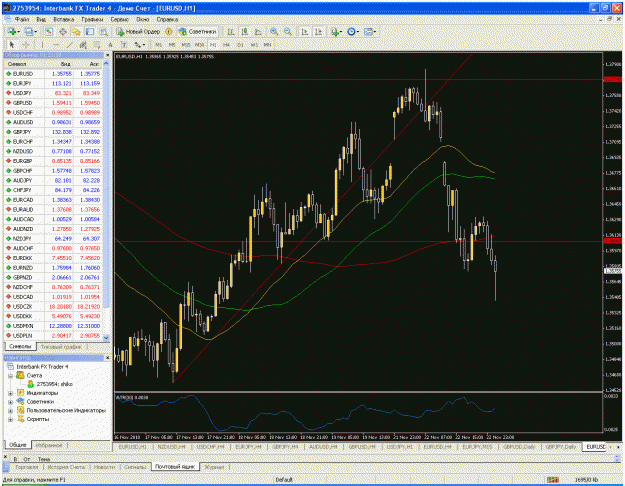Switch timeframe to M1

tap(158, 45)
